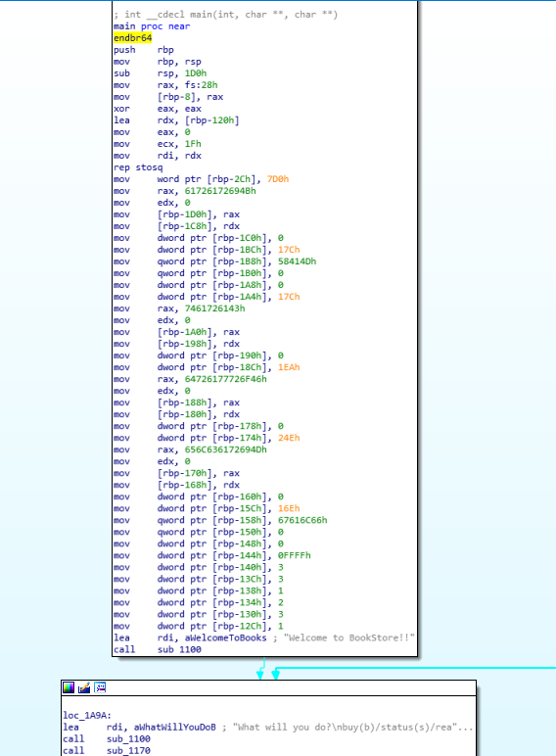Select the 'dword ptr [rbp-140h], 3' line

coord(199,567)
